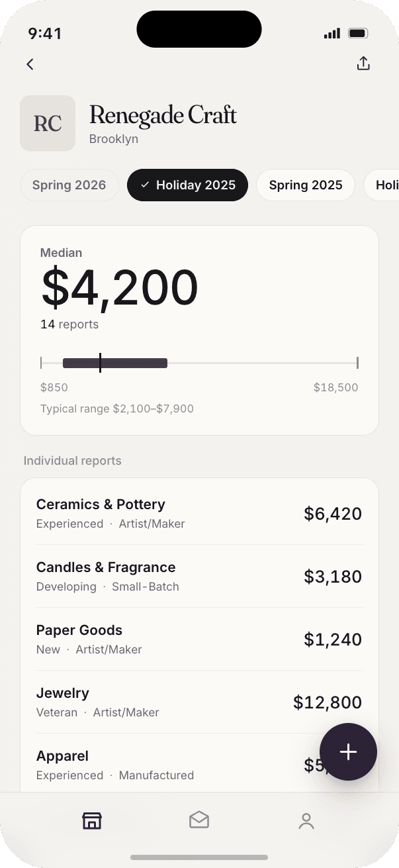Tap the RC avatar for Renegade Craft

48,123
